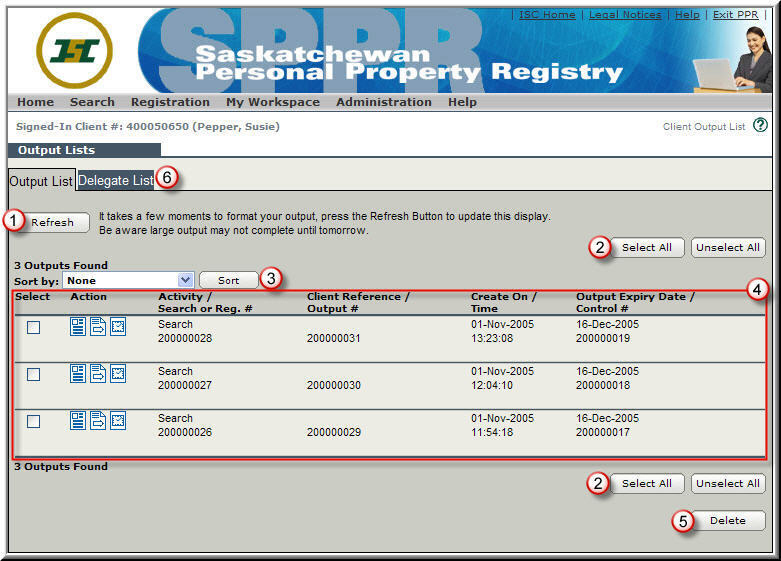The width and height of the screenshot is (781, 561).
Task: Click output number 200000030
Action: click(333, 385)
